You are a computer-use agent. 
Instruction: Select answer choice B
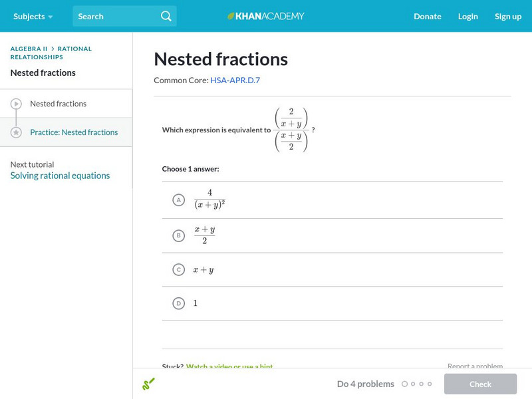pyautogui.click(x=178, y=235)
